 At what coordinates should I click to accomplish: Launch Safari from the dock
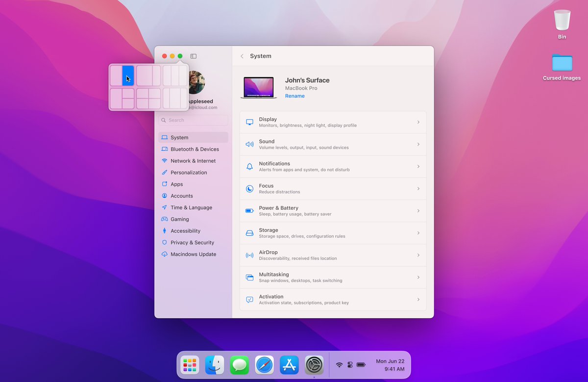[264, 365]
